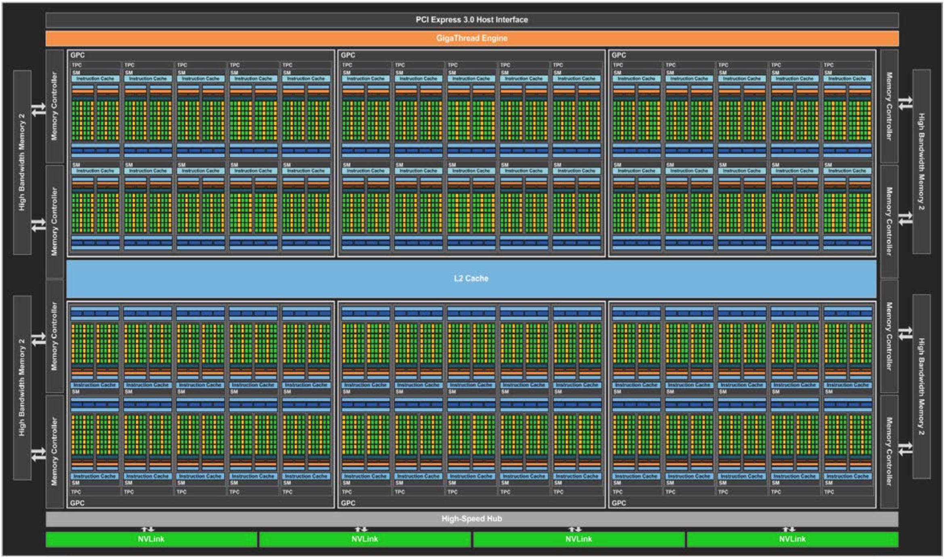Click the GPC label in bottom-left cluster
This screenshot has height=560, width=947.
point(78,503)
